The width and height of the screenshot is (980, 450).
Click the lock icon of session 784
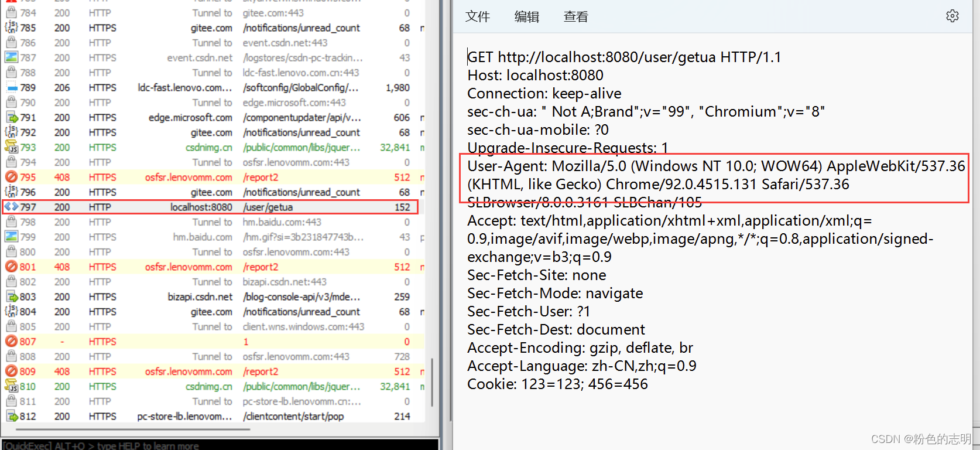click(11, 13)
